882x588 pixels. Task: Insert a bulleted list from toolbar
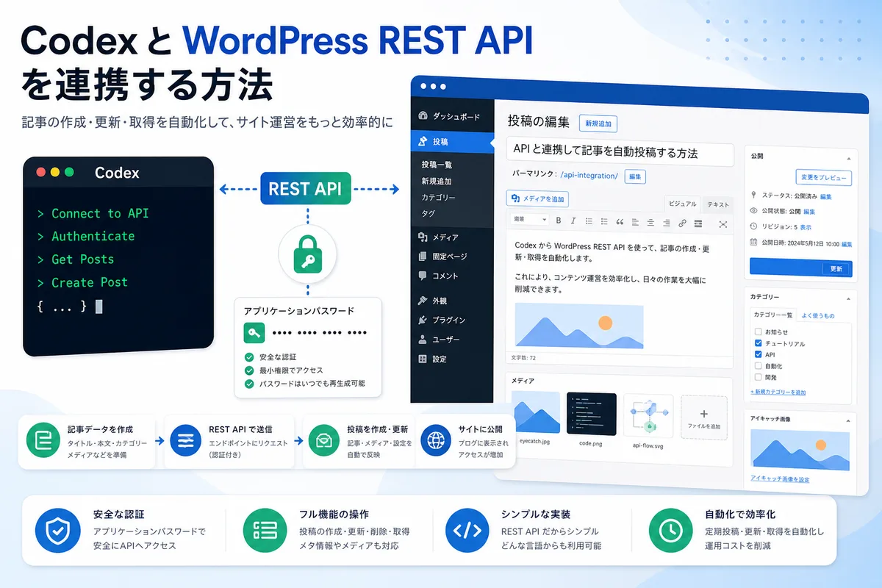click(x=589, y=220)
